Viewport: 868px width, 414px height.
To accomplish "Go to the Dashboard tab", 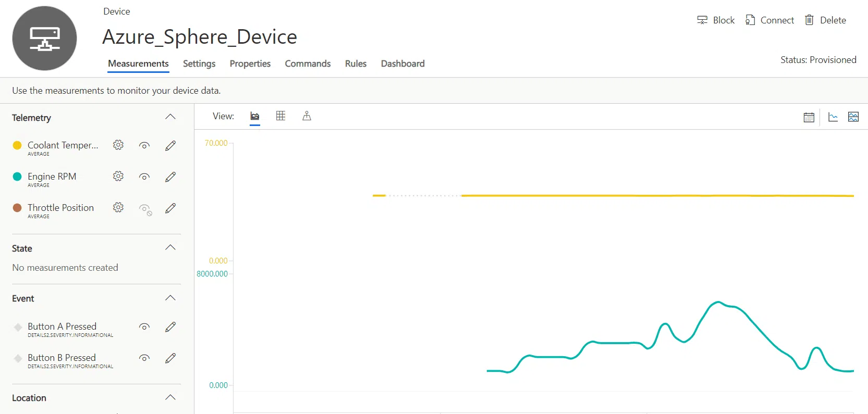I will point(402,64).
